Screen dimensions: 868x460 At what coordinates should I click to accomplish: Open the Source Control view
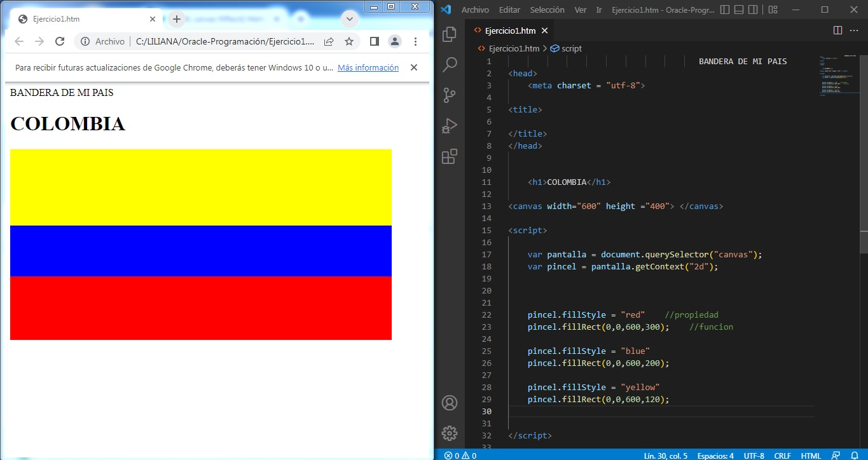[450, 95]
